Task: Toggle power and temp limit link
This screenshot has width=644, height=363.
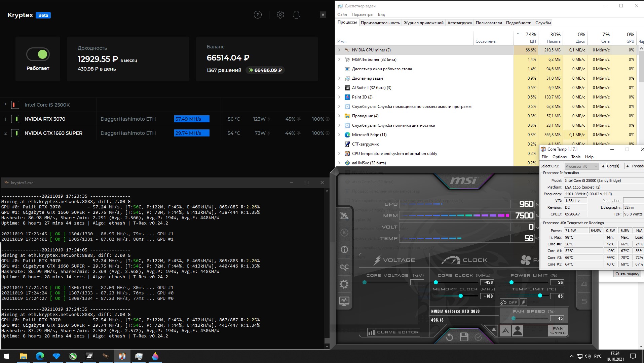Action: point(503,302)
